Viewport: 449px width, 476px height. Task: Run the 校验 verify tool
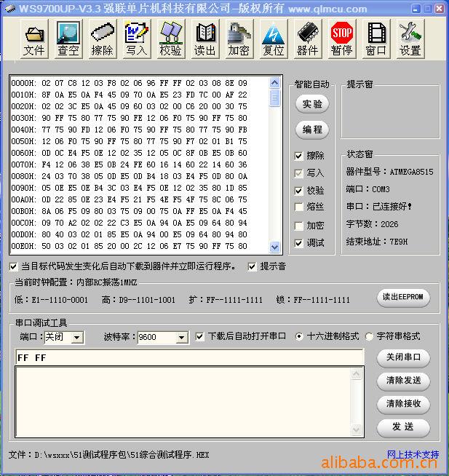coord(171,39)
